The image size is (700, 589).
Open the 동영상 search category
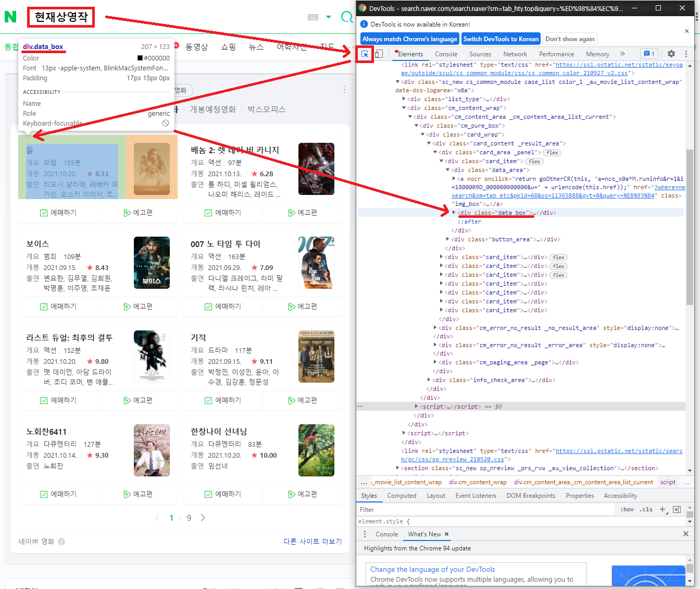pyautogui.click(x=197, y=47)
